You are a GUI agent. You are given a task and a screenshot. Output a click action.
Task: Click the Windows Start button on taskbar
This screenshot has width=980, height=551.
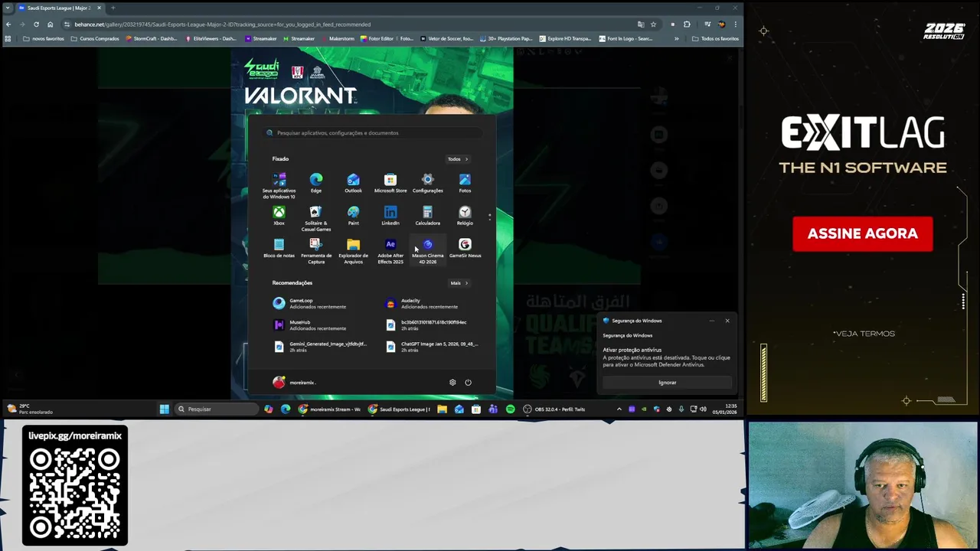[164, 409]
